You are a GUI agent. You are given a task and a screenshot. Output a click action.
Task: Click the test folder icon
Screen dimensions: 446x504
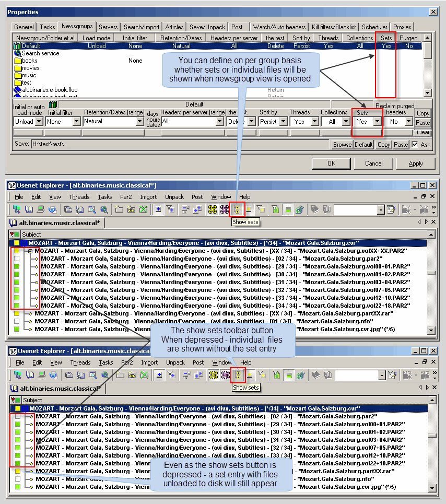tap(17, 83)
